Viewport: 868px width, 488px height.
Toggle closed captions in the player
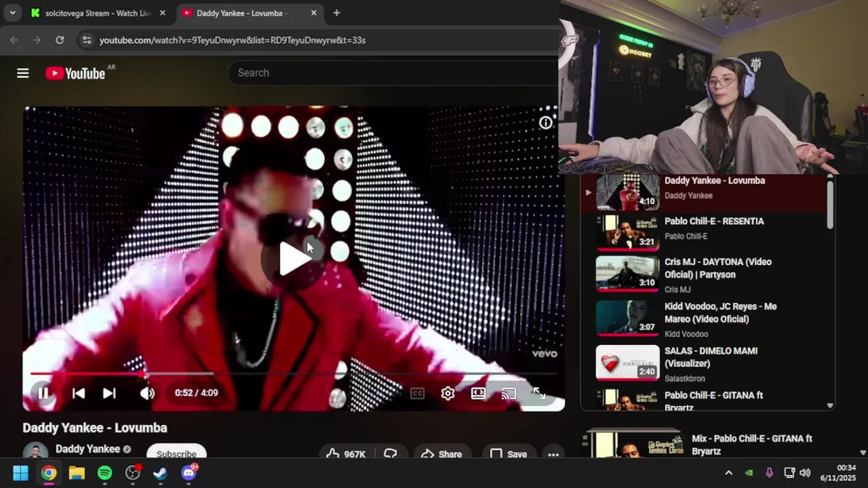pos(417,393)
